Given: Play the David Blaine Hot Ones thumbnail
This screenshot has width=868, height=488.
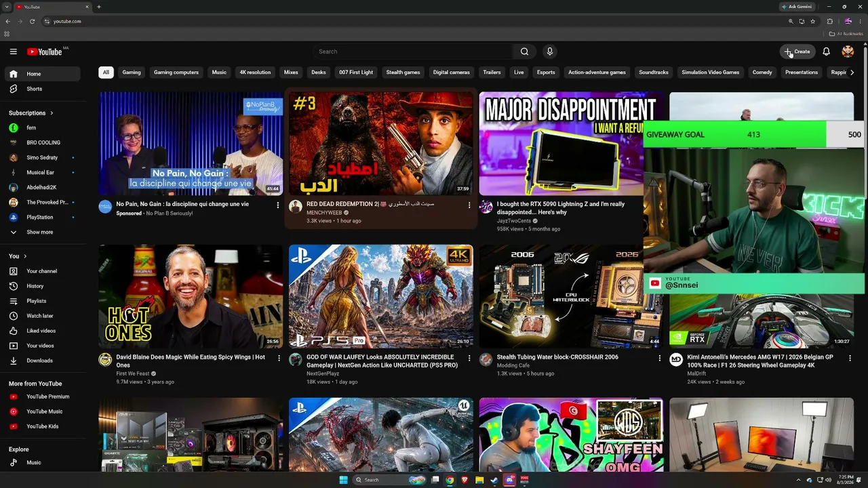Looking at the screenshot, I should (191, 296).
